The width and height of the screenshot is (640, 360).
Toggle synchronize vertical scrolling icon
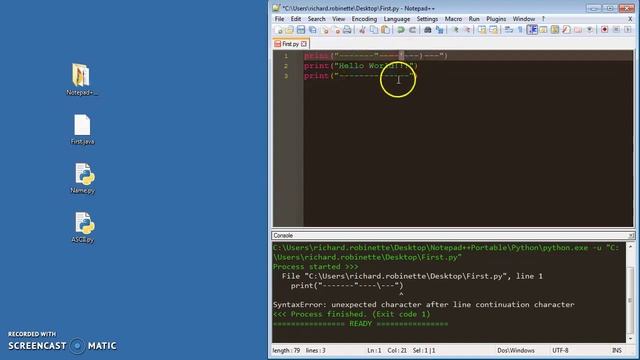482,30
